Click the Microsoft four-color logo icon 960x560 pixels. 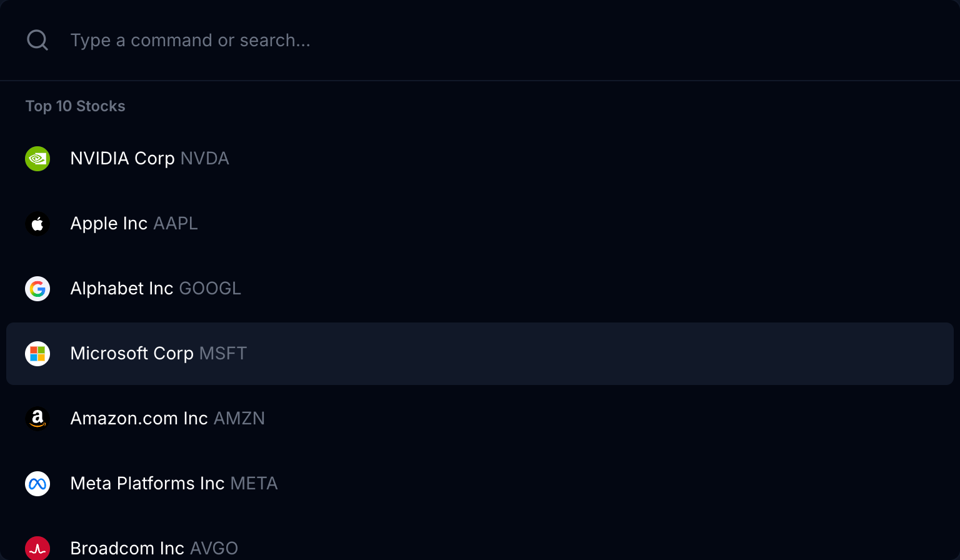pos(37,354)
